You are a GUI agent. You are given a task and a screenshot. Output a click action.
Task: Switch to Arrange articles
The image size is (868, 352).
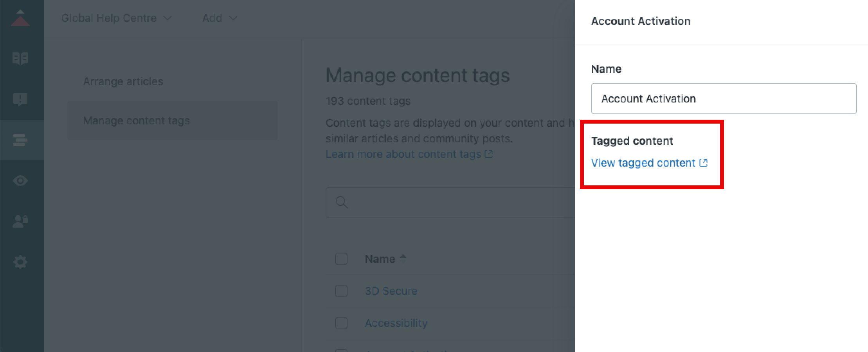(123, 81)
